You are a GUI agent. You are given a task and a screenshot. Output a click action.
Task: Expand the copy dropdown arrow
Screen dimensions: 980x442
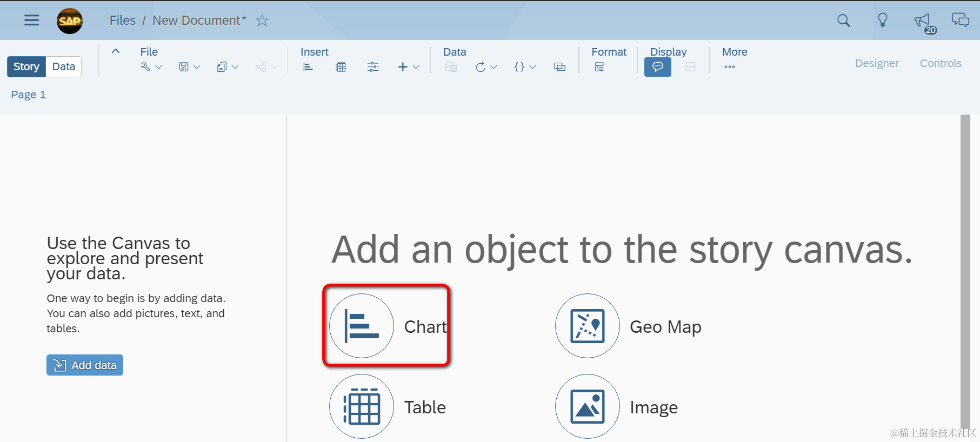[x=235, y=67]
